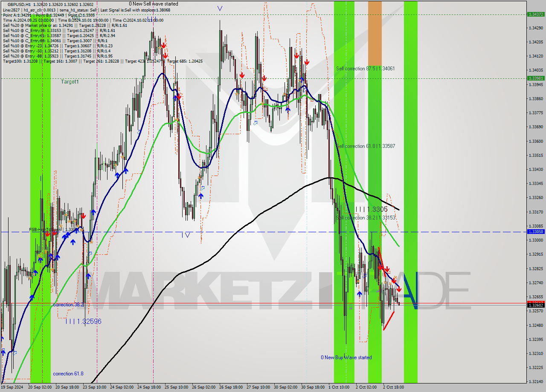The image size is (546, 392).
Task: Click the 1.33690 price axis label
Action: pyautogui.click(x=536, y=127)
